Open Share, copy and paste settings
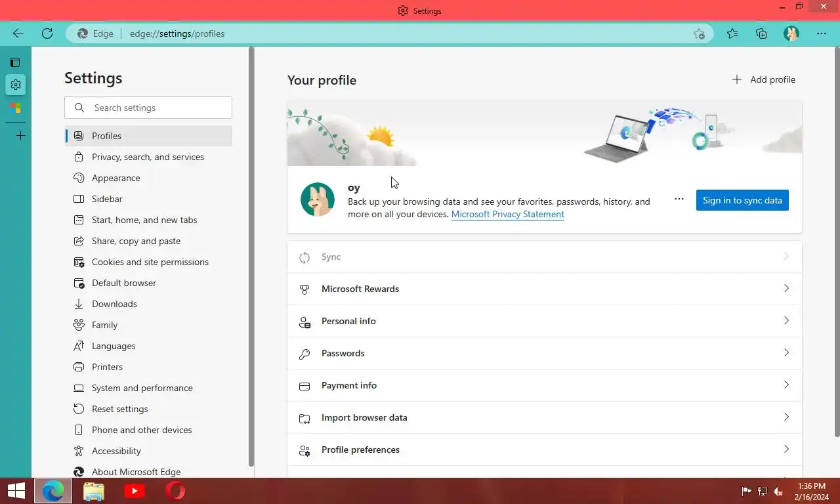Image resolution: width=840 pixels, height=504 pixels. pos(148,241)
